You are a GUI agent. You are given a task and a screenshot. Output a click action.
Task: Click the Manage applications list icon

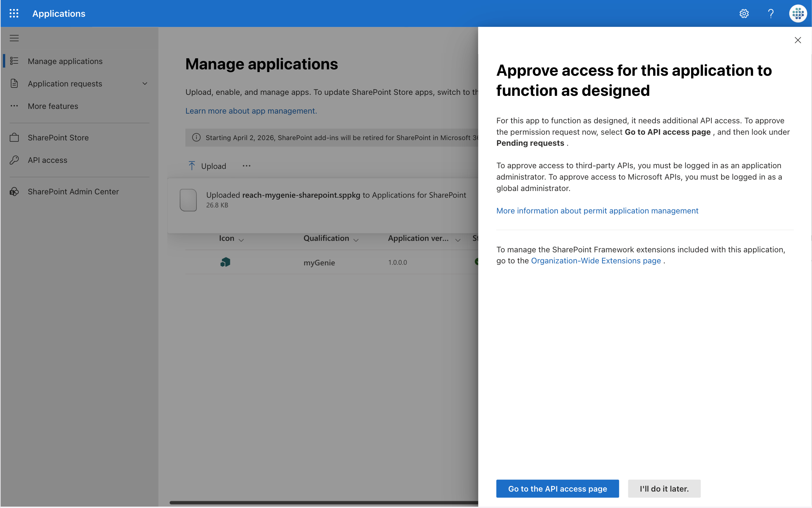pos(14,61)
